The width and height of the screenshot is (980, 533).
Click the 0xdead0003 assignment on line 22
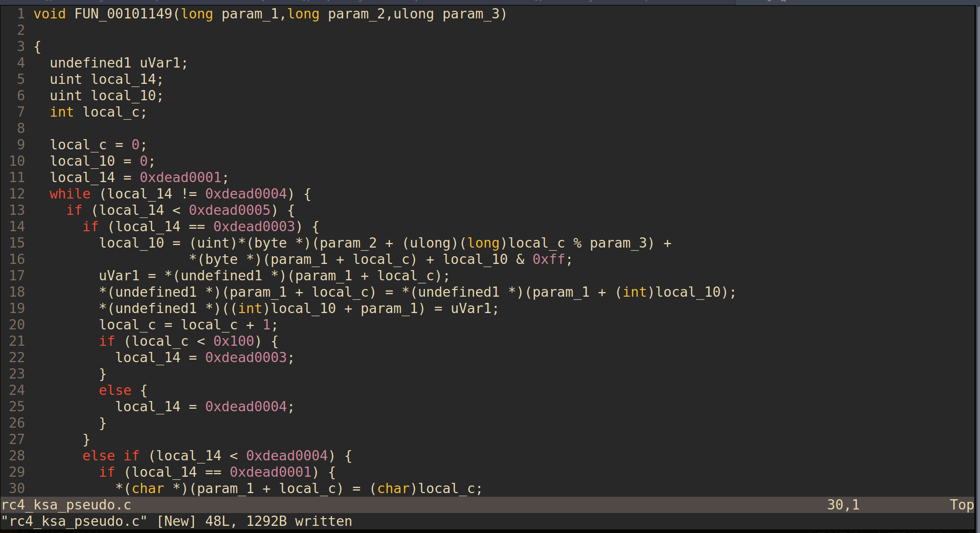(246, 358)
